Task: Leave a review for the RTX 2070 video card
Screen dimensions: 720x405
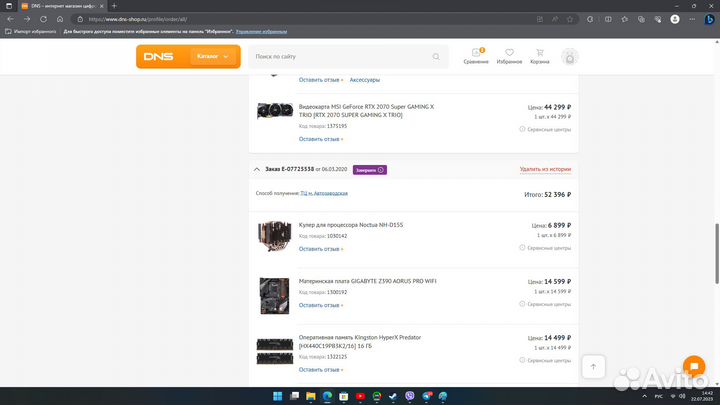Action: pos(321,139)
